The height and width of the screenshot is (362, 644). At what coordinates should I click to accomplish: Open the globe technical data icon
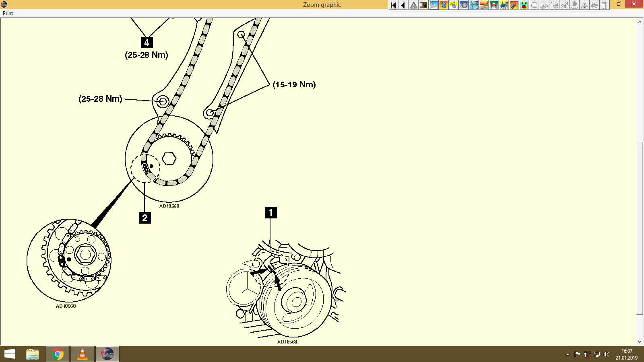[x=443, y=5]
